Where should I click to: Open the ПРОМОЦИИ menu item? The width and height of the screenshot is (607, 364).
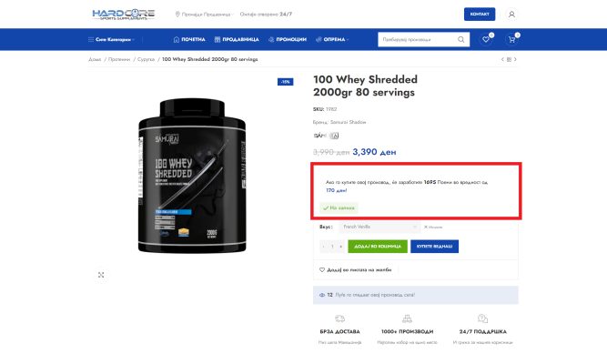pyautogui.click(x=288, y=39)
